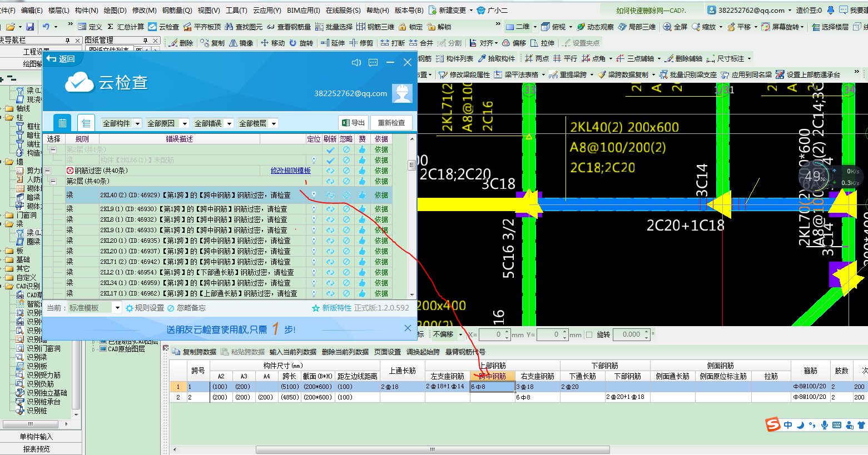Click the undo arrow icon
The width and height of the screenshot is (868, 455).
tap(46, 26)
